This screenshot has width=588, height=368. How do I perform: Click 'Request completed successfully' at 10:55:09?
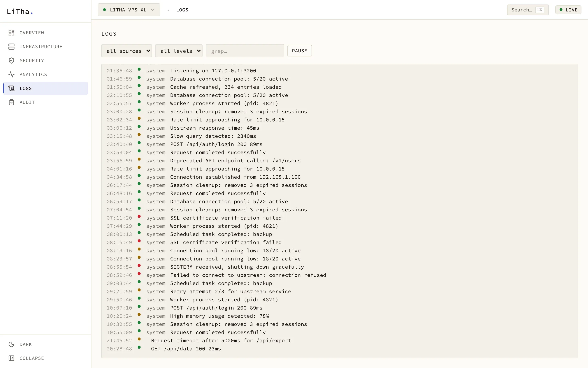(x=218, y=332)
